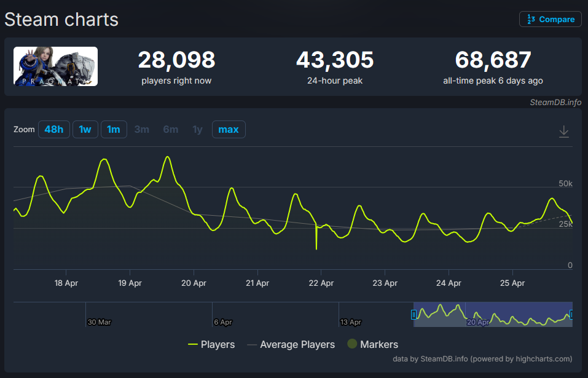Click the sharp dip point near 22 Apr
Image resolution: width=588 pixels, height=378 pixels.
click(316, 248)
